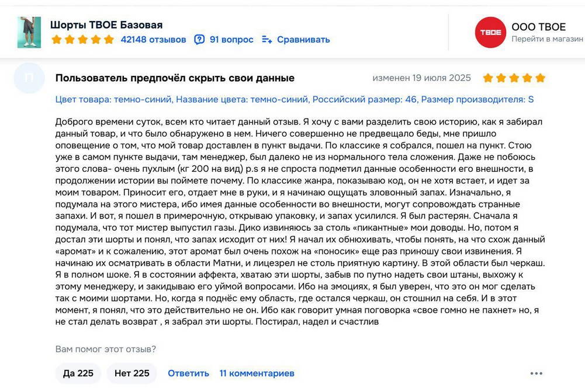Click the review's five-star rating
Screen dimensions: 585x392
(514, 78)
